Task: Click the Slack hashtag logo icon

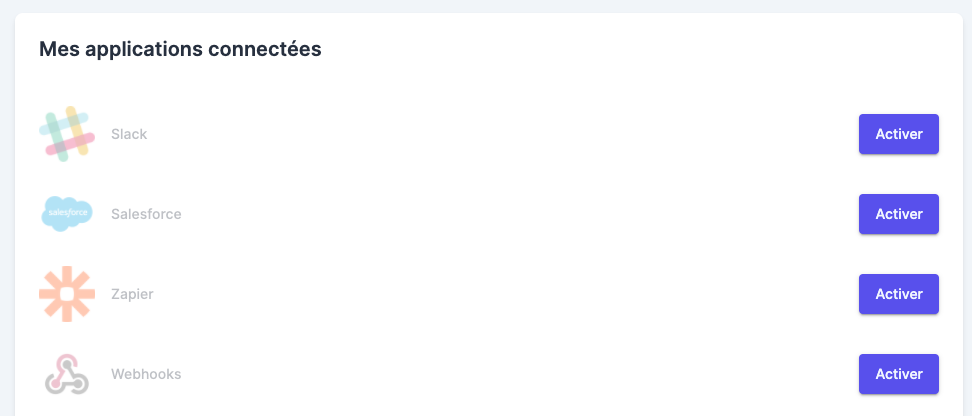Action: (x=67, y=134)
